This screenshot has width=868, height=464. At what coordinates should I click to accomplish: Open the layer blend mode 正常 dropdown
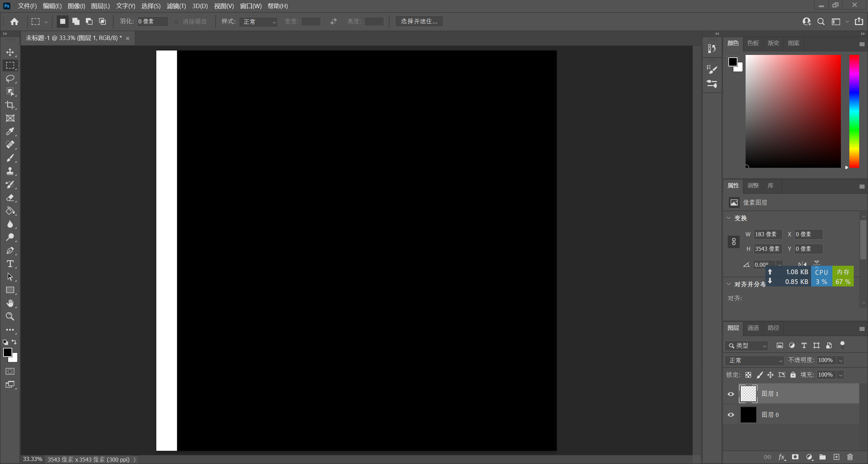click(x=755, y=360)
